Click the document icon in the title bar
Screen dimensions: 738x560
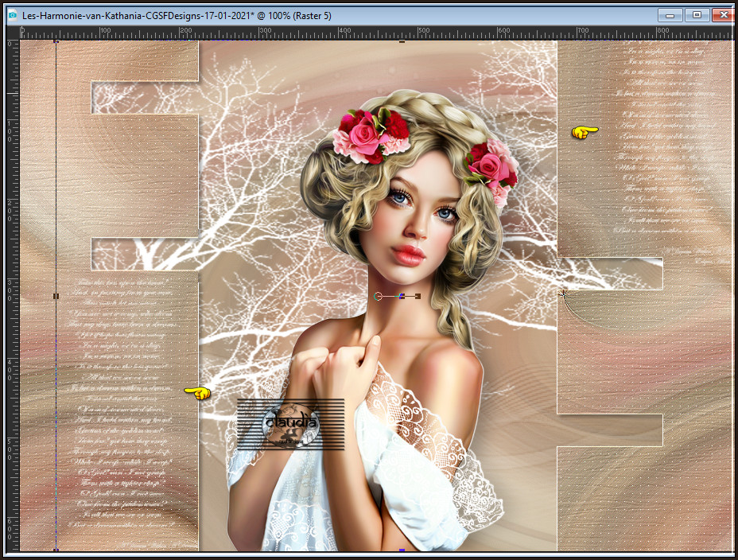point(12,16)
